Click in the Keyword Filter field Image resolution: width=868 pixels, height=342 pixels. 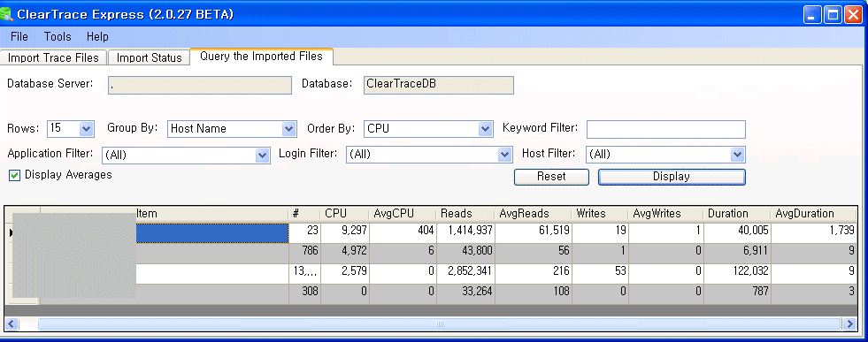pyautogui.click(x=666, y=129)
